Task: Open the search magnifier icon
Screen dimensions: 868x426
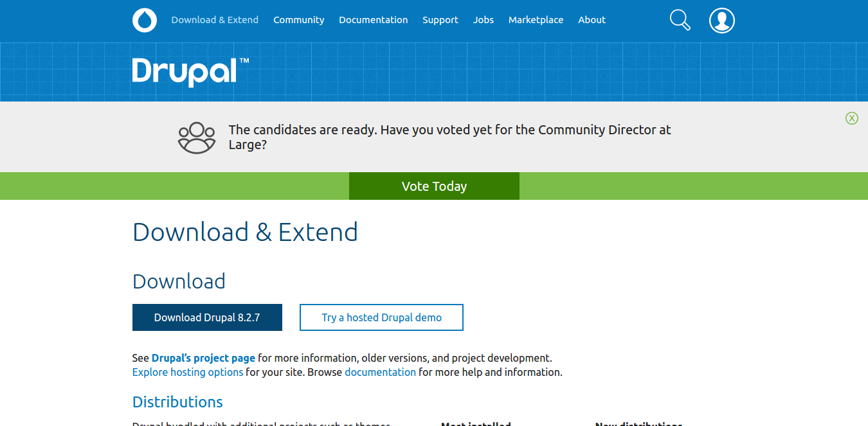Action: (680, 20)
